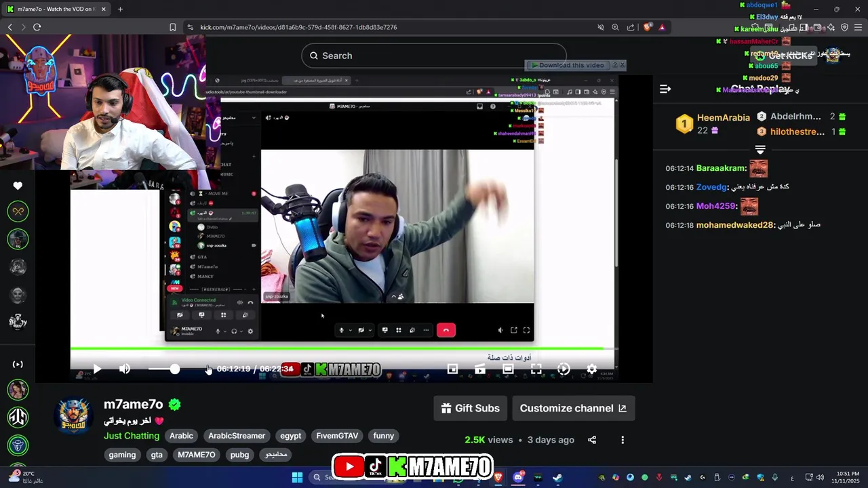Open a new browser tab
Screen dimensions: 868x488
point(120,9)
